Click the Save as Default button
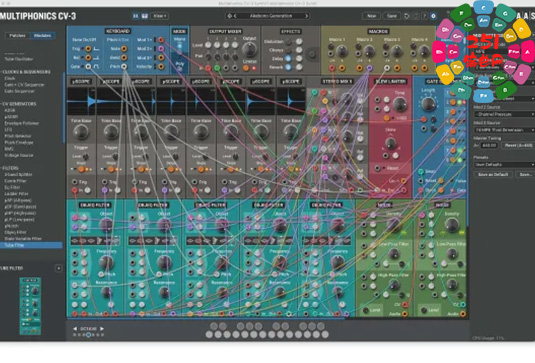The image size is (535, 363). pos(493,175)
